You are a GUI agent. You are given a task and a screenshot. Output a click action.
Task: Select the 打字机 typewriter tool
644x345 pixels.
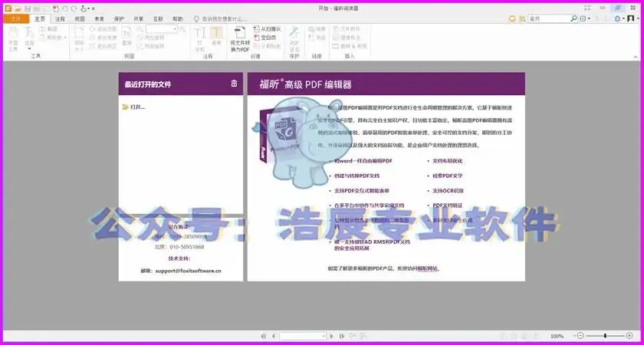[x=199, y=39]
